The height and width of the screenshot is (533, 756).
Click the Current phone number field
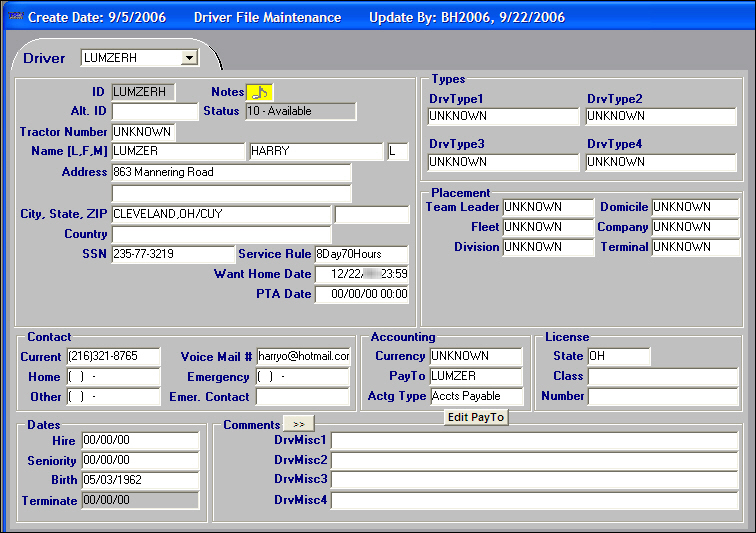click(x=113, y=356)
